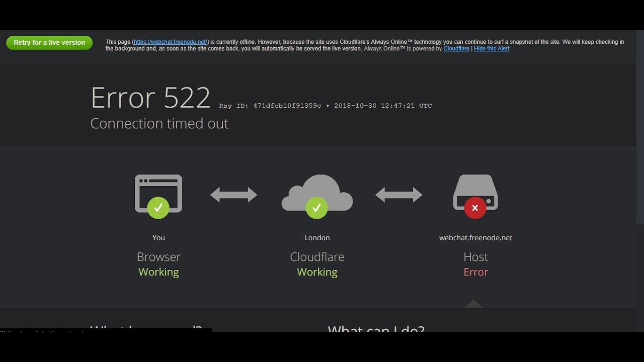Click the Hide this Alert link
Screen dimensions: 644x362
click(x=492, y=49)
